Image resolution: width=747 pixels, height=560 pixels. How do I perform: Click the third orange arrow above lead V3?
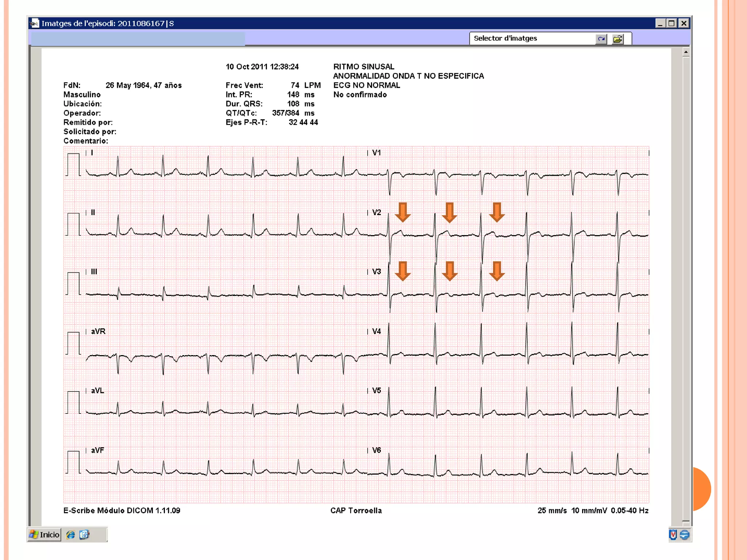point(497,271)
